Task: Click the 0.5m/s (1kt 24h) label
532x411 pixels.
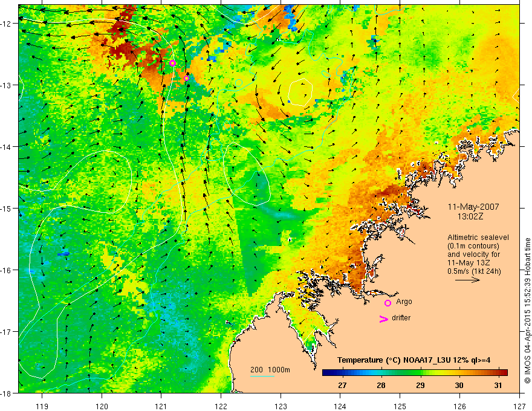Action: tap(474, 271)
